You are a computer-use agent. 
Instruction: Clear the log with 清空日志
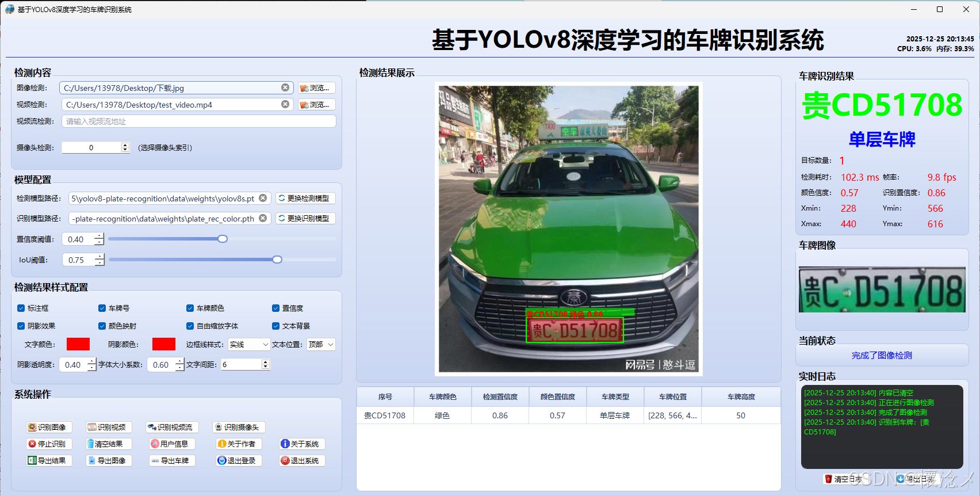(x=844, y=479)
